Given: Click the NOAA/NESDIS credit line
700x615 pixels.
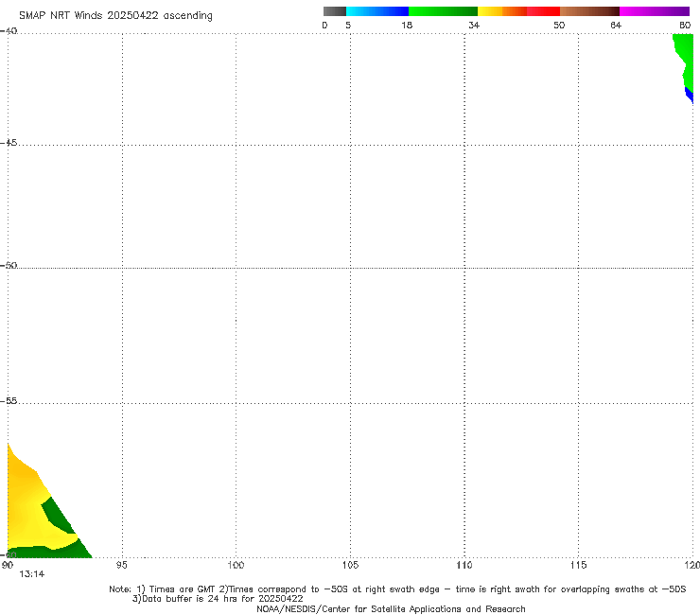Looking at the screenshot, I should coord(391,608).
